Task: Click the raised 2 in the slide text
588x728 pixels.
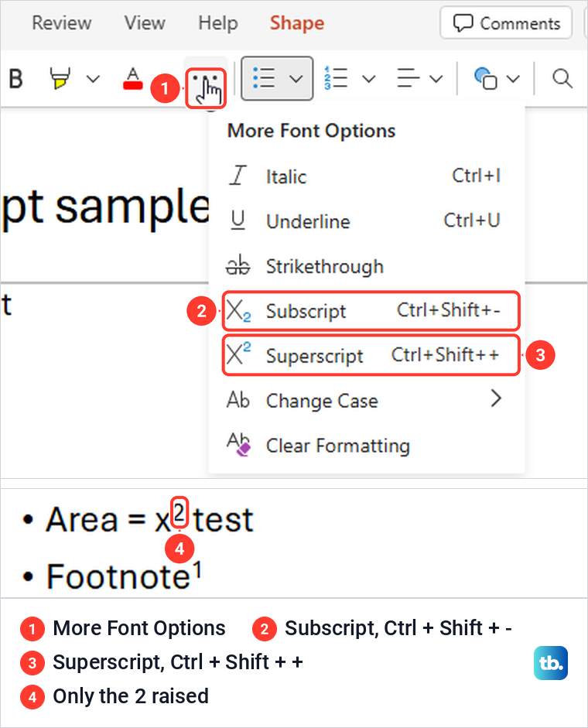Action: point(179,512)
